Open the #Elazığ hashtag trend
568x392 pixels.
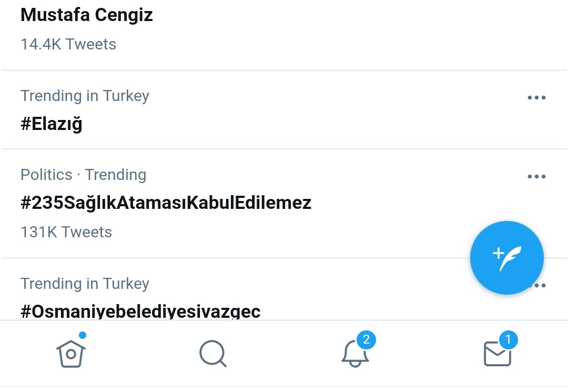click(52, 124)
